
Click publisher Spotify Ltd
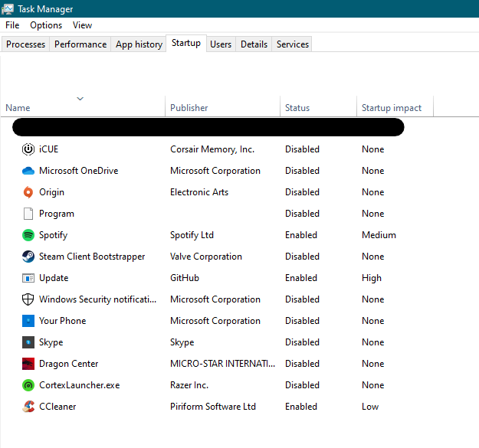192,235
